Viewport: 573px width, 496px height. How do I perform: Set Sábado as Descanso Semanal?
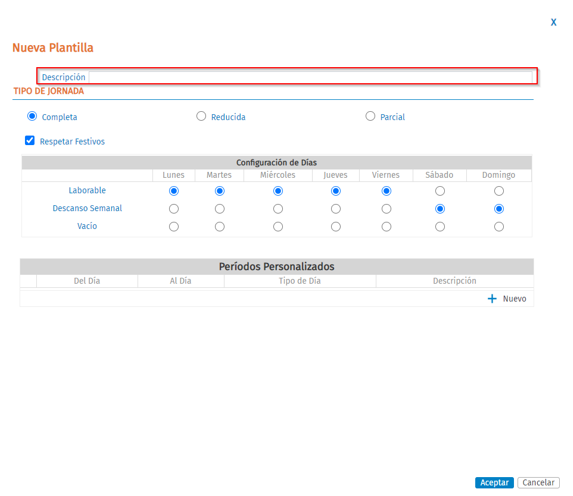[x=440, y=209]
